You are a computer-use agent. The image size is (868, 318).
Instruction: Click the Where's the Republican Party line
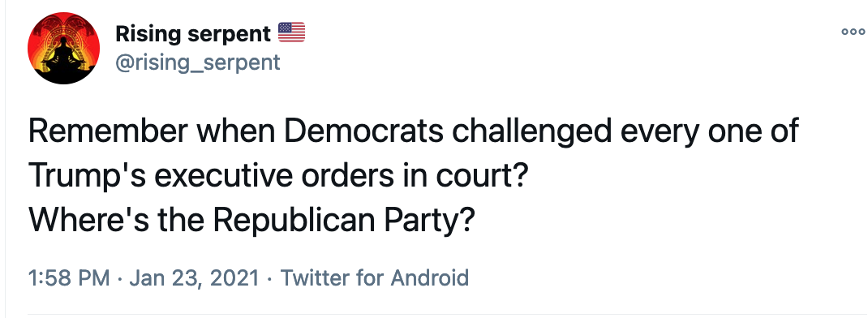pyautogui.click(x=251, y=221)
